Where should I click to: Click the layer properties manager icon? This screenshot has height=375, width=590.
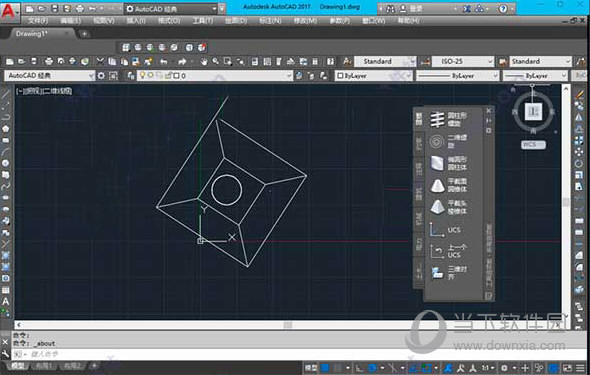[130, 76]
